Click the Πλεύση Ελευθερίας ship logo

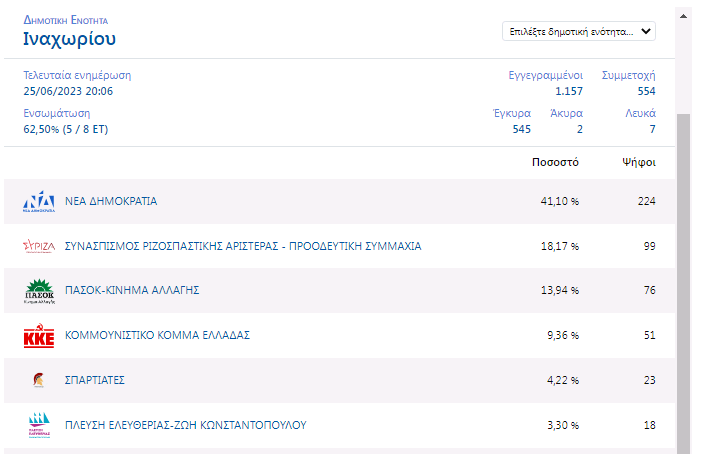pyautogui.click(x=38, y=426)
